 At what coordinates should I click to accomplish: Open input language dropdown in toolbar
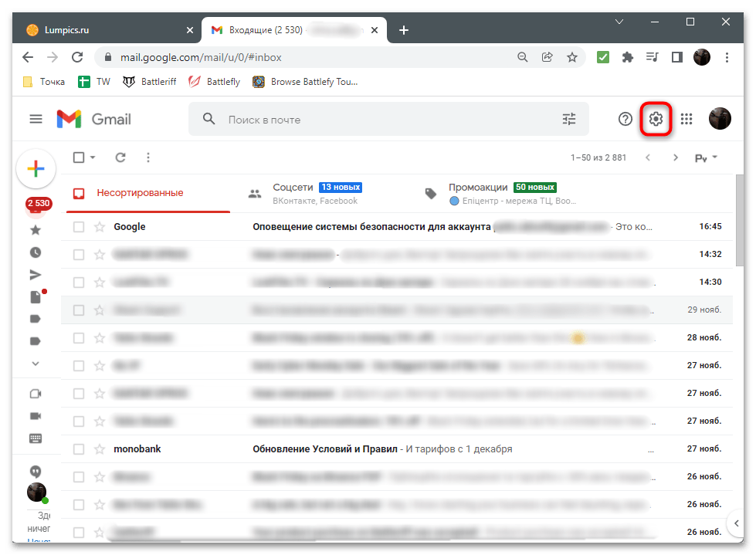click(706, 157)
